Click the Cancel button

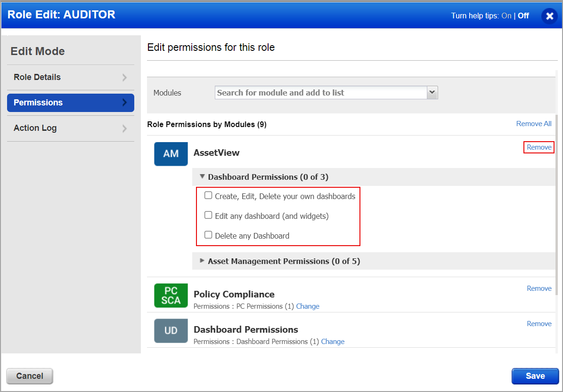coord(30,376)
